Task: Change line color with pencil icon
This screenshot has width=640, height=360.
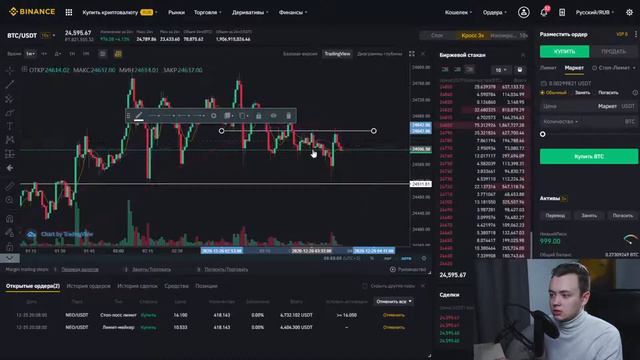Action: click(139, 116)
